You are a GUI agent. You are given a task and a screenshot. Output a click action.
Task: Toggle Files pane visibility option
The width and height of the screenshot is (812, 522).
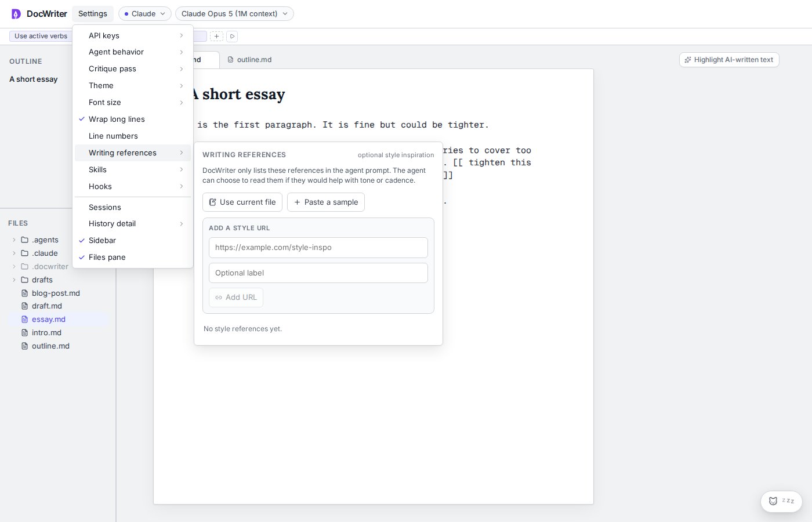133,258
